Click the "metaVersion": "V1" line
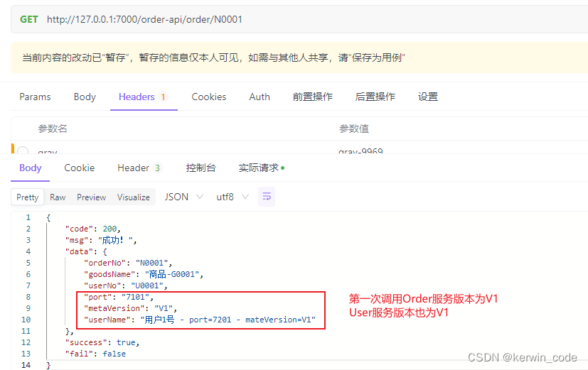The height and width of the screenshot is (370, 588). [x=130, y=308]
